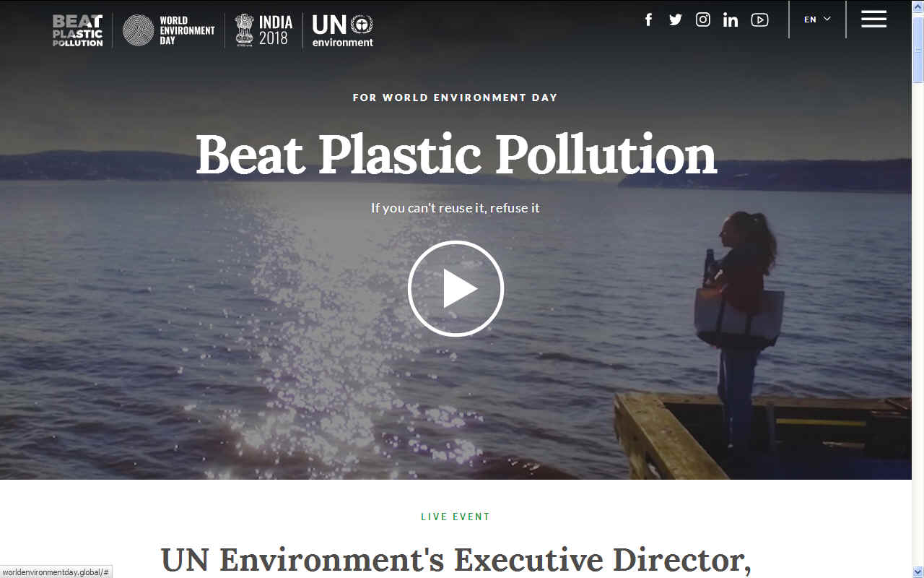The height and width of the screenshot is (578, 924).
Task: Open the YouTube icon link
Action: point(759,20)
